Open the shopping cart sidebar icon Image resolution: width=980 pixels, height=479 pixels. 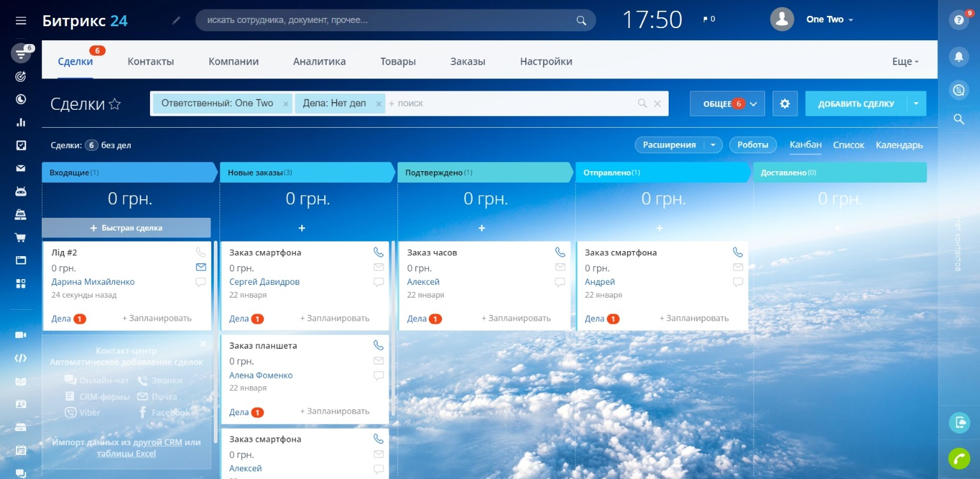[x=20, y=237]
